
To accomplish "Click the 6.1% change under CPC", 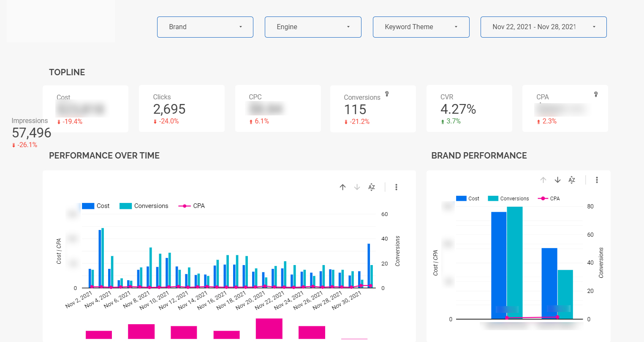I will [x=259, y=121].
